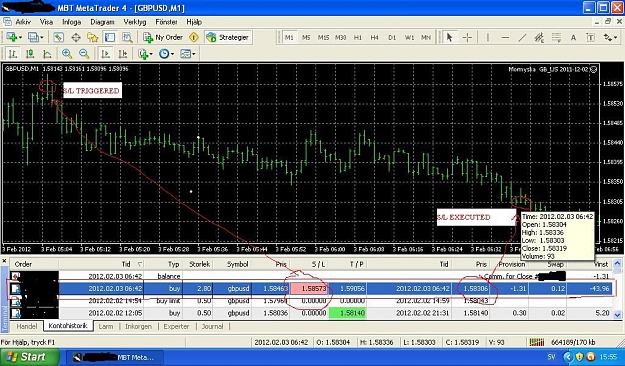Viewport: 625px width, 366px height.
Task: Switch to the Larm tab
Action: click(106, 326)
